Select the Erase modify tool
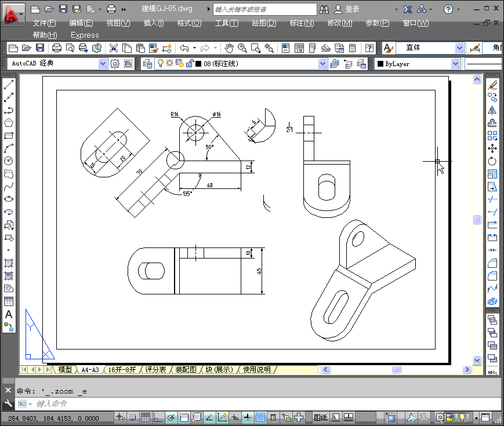The width and height of the screenshot is (504, 426). [x=492, y=85]
